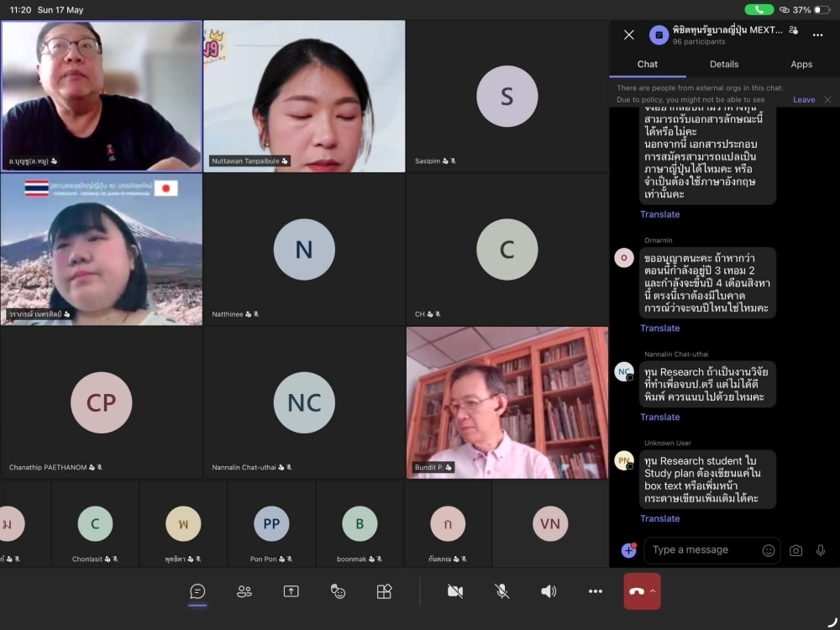This screenshot has width=840, height=630.
Task: Open the chat group avatar icon
Action: [659, 35]
